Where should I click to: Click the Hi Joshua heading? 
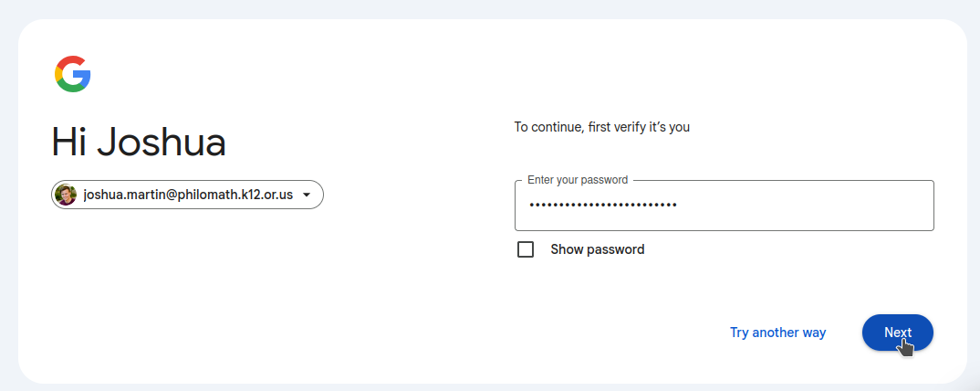(139, 143)
